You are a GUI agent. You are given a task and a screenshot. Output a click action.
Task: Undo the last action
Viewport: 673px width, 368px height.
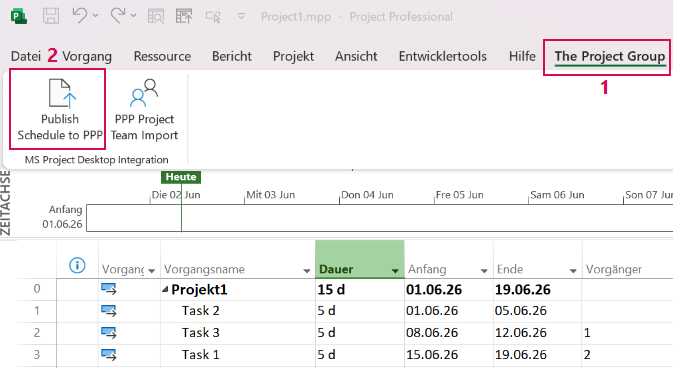click(79, 16)
